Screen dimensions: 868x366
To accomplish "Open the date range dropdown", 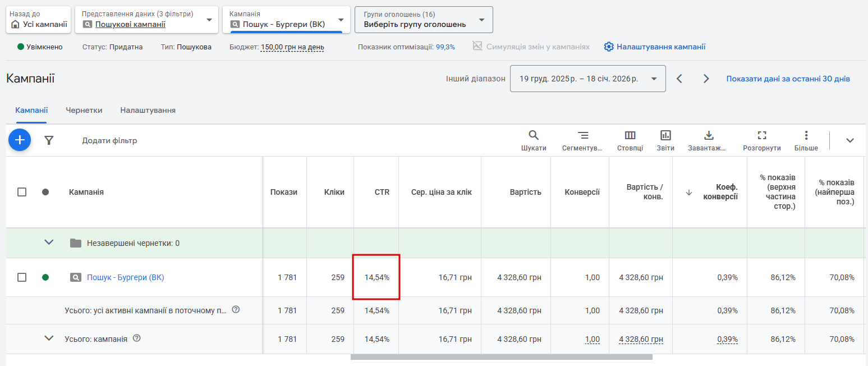I will [x=587, y=79].
